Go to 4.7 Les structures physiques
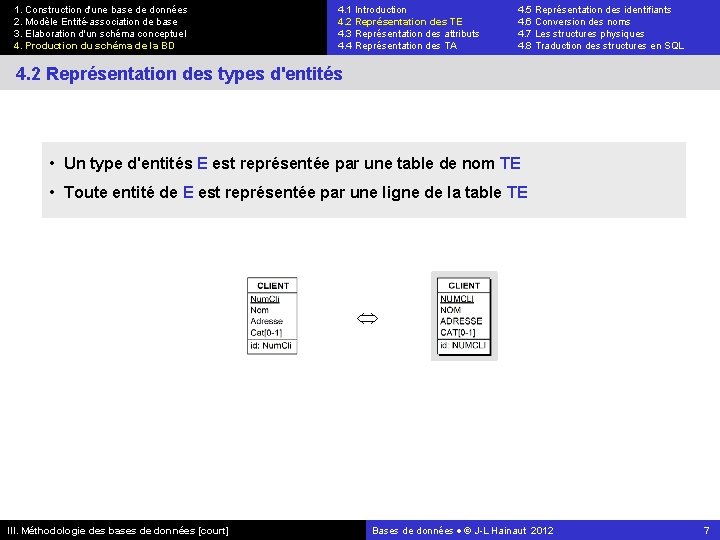 point(581,34)
